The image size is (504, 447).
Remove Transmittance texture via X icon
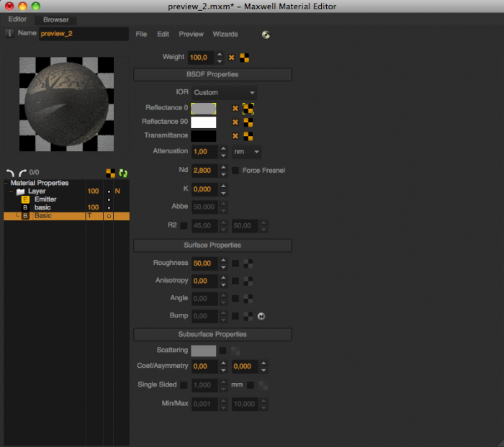click(x=235, y=136)
